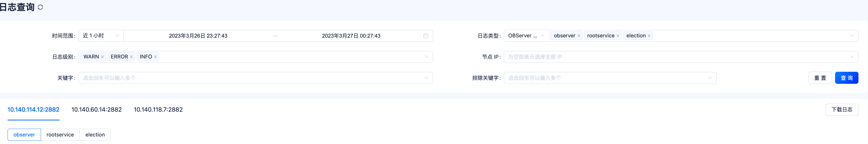
Task: Remove the observer log type tag
Action: [579, 36]
